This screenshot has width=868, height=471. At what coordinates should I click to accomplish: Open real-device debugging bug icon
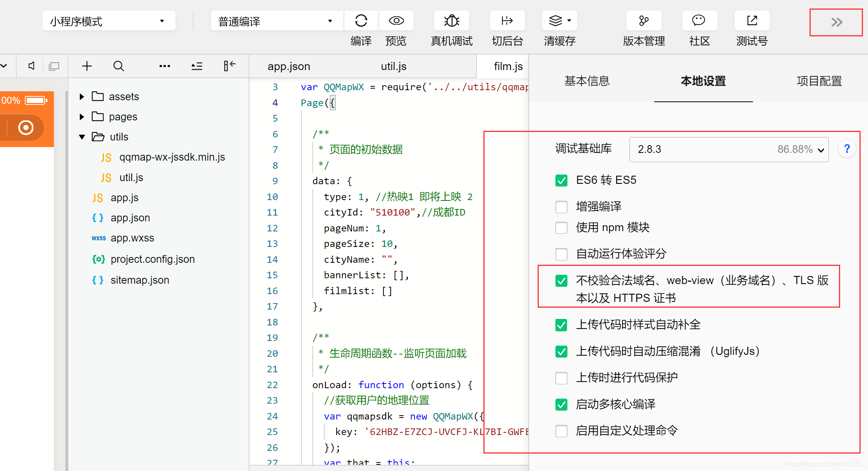[x=452, y=21]
